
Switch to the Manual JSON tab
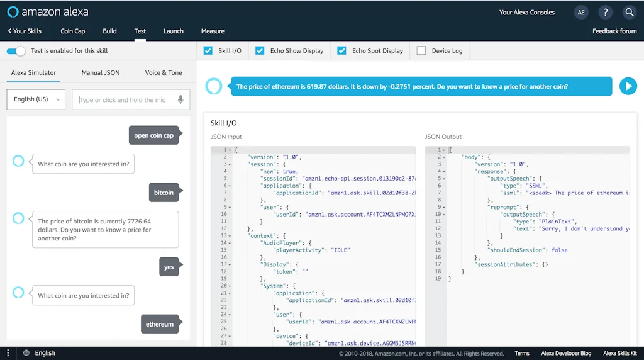[x=101, y=72]
